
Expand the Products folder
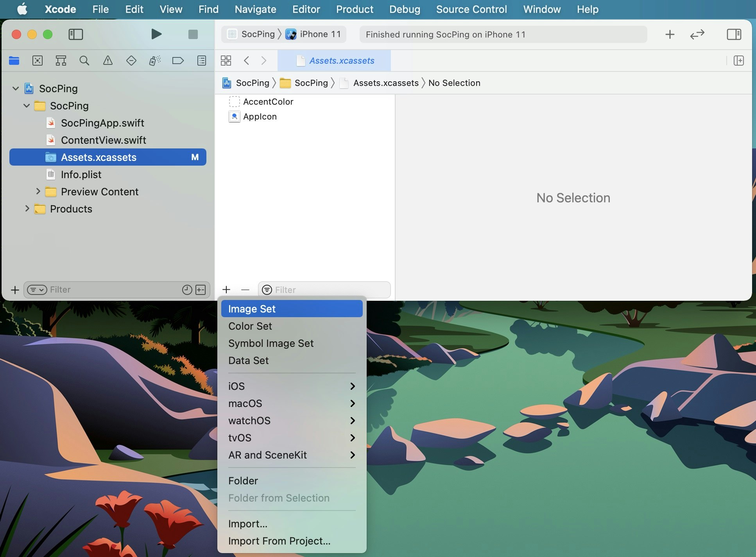click(27, 209)
